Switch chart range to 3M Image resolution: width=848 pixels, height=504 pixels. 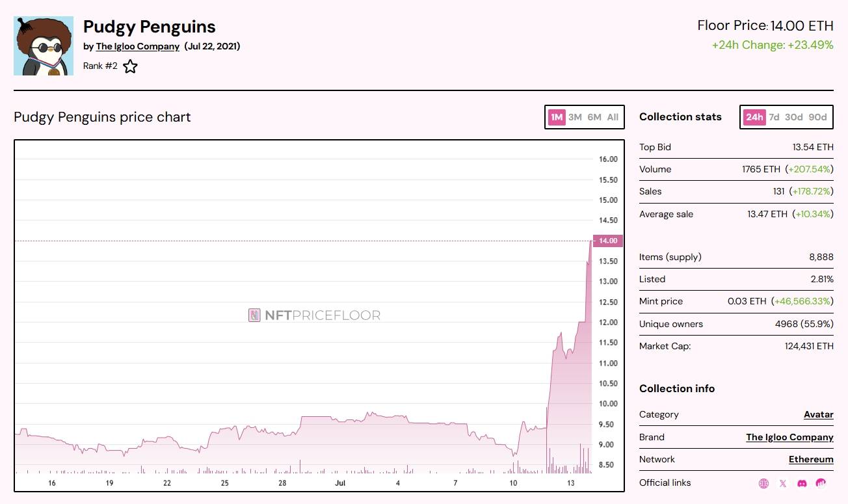tap(575, 118)
